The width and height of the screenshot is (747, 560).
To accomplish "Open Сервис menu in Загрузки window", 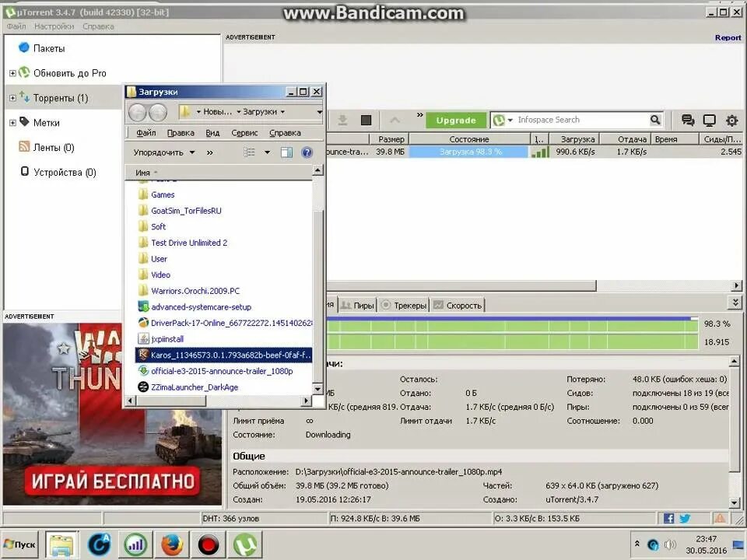I will click(244, 133).
